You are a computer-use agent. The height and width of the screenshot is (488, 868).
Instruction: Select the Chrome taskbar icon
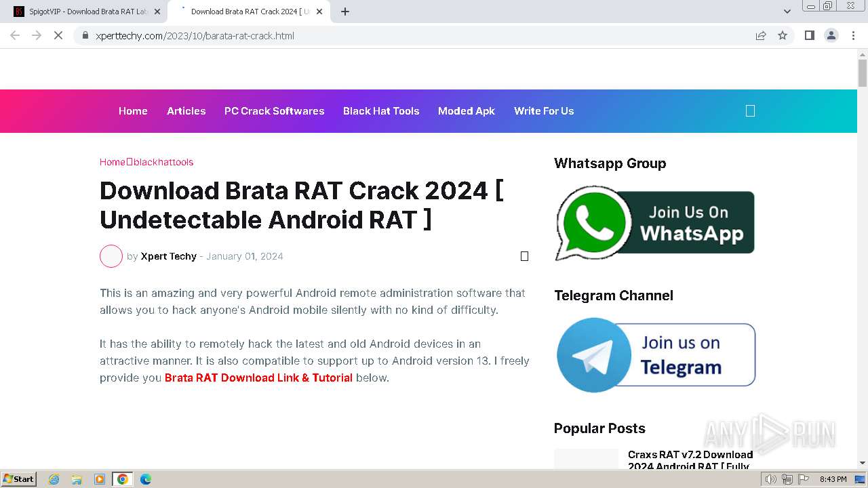123,479
